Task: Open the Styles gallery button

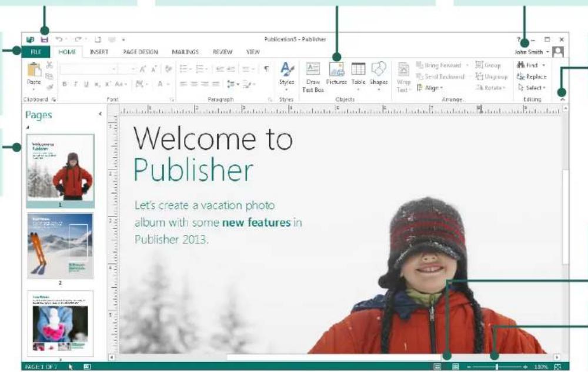Action: 286,76
